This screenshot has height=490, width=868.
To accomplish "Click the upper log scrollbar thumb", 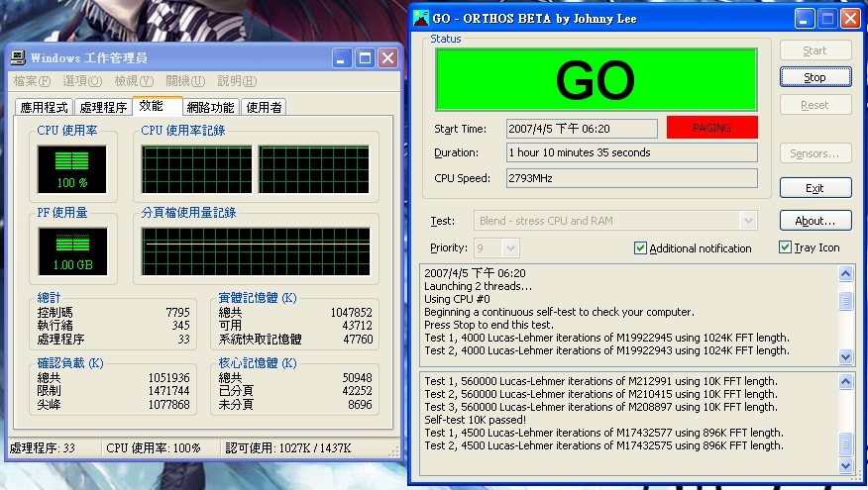I will 845,301.
